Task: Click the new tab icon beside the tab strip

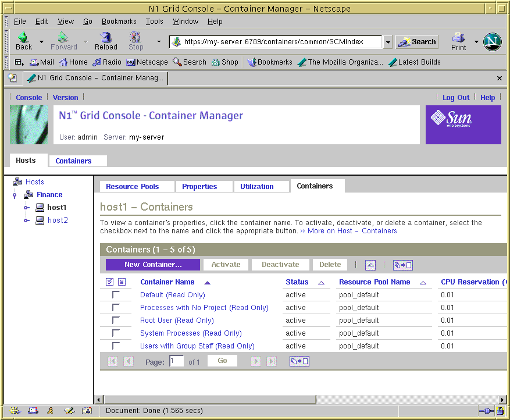Action: pyautogui.click(x=12, y=78)
